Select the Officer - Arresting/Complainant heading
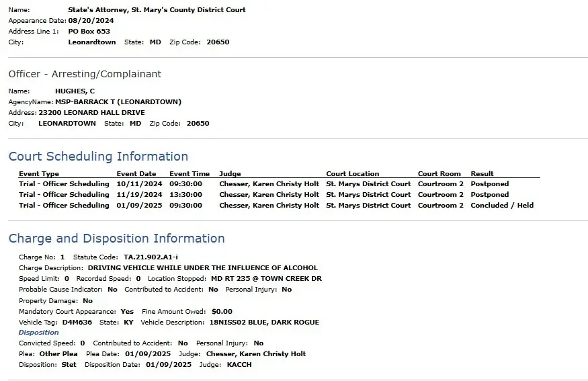The width and height of the screenshot is (588, 381). pyautogui.click(x=85, y=74)
